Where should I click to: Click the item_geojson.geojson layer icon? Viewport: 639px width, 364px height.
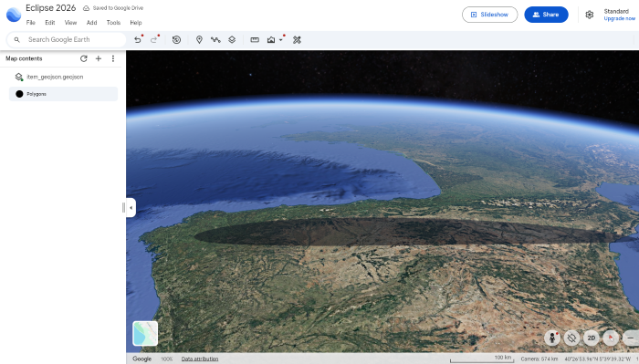(19, 77)
